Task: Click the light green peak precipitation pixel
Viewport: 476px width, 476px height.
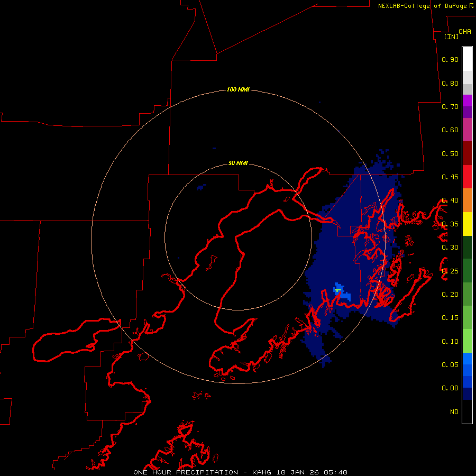Action: click(338, 290)
